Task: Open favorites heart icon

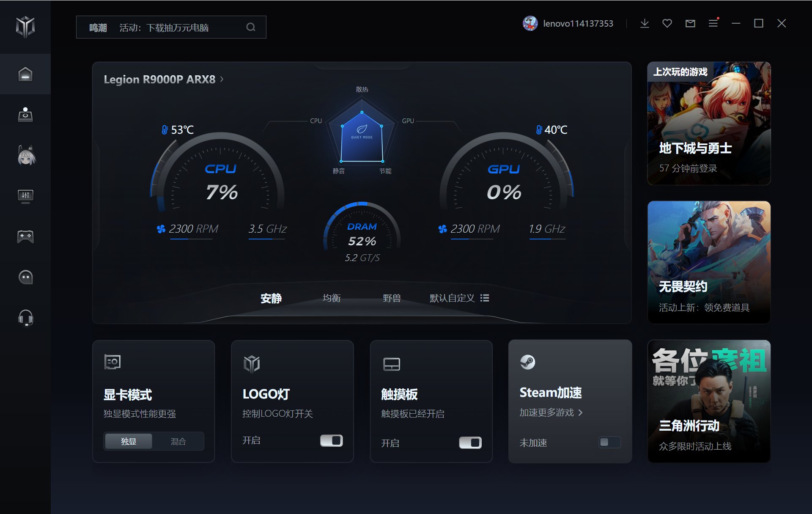Action: tap(667, 23)
